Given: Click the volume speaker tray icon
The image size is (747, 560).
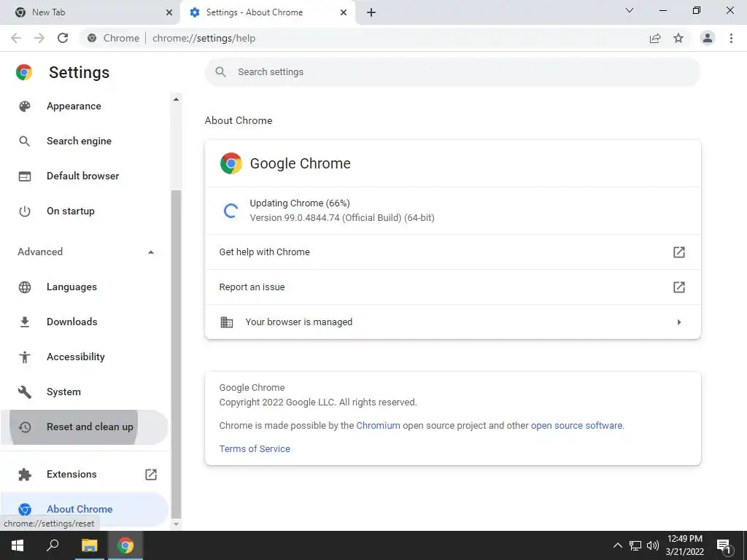Looking at the screenshot, I should [x=653, y=545].
